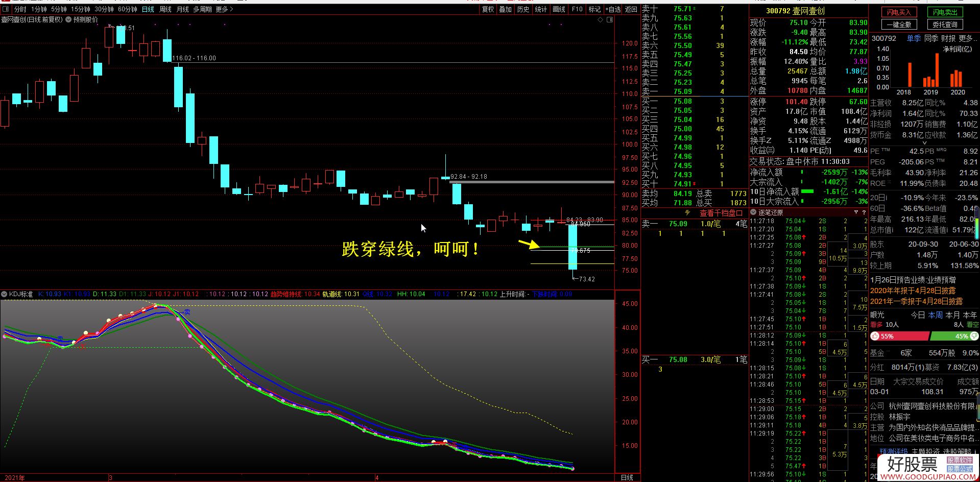
Task: Open 财报 financial report view
Action: point(948,38)
